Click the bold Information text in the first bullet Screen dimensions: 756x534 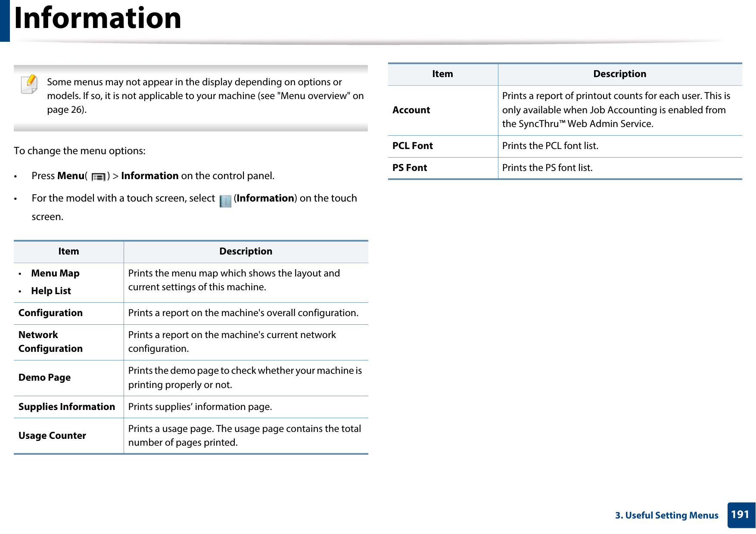click(149, 176)
